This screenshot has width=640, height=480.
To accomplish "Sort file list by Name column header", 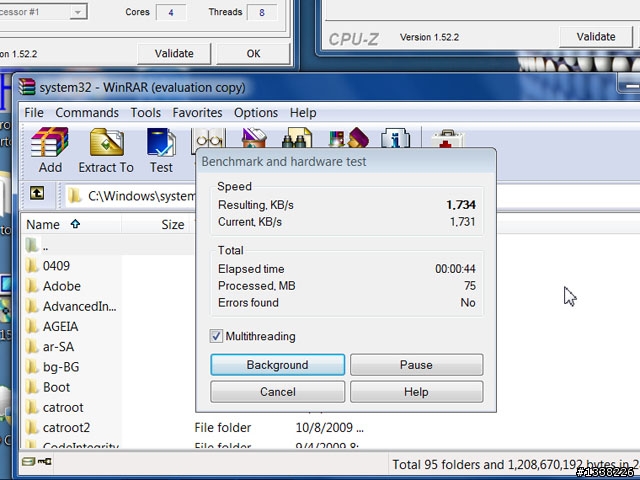I will click(71, 224).
